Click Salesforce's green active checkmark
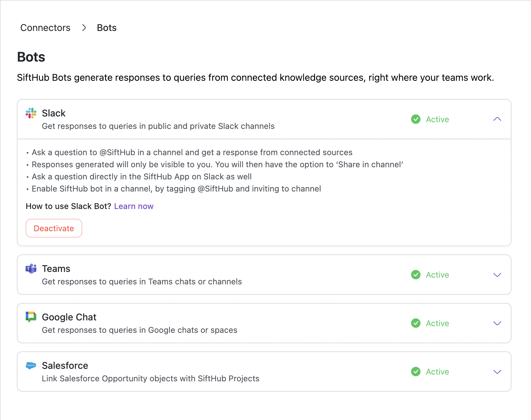The width and height of the screenshot is (531, 420). (416, 372)
